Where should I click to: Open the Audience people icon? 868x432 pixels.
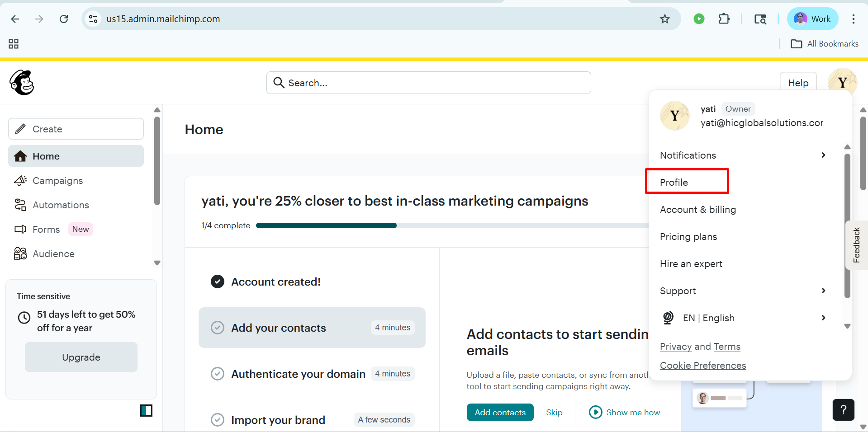click(20, 254)
